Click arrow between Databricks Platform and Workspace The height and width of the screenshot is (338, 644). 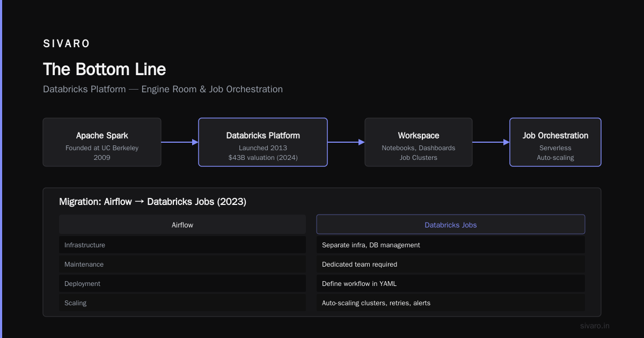[x=346, y=142]
